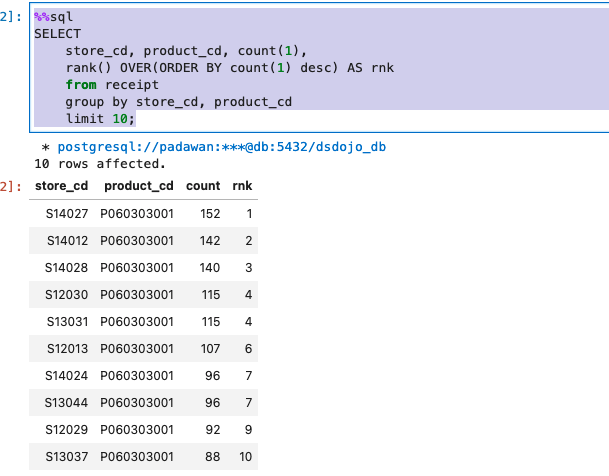Select store cell S12030
This screenshot has width=609, height=476.
66,295
